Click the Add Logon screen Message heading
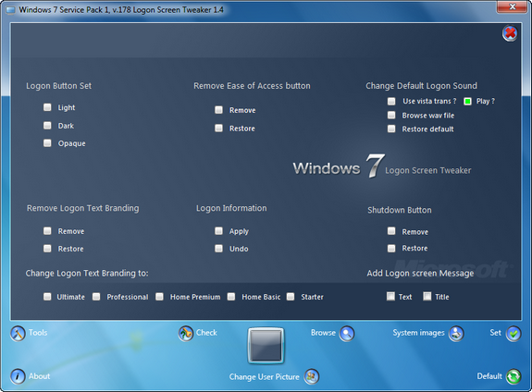Image resolution: width=532 pixels, height=392 pixels. (420, 274)
